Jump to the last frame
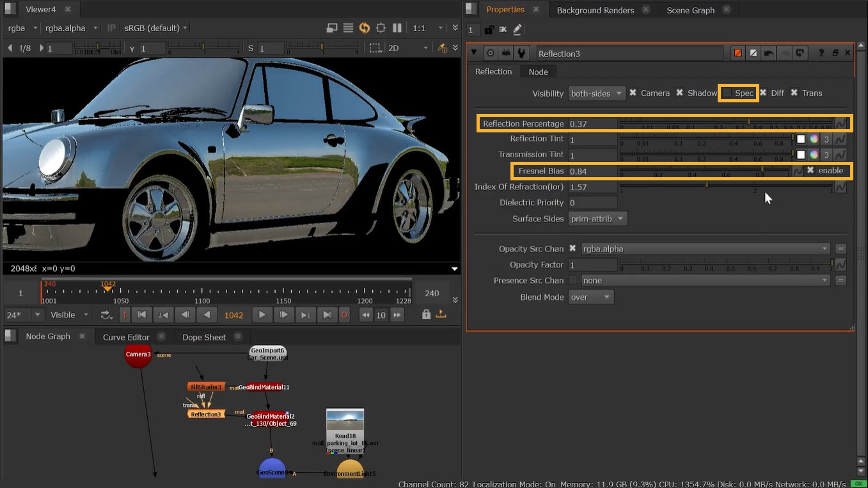This screenshot has width=868, height=488. coord(327,315)
